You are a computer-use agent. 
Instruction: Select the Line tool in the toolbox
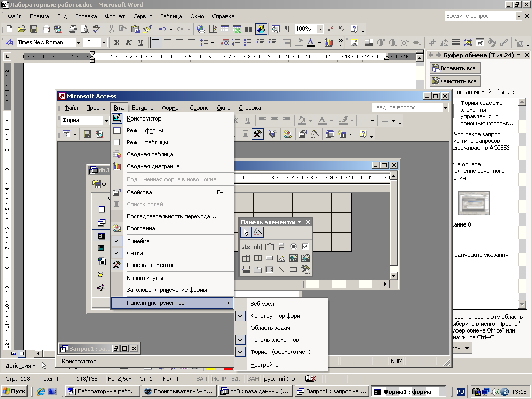(x=281, y=270)
